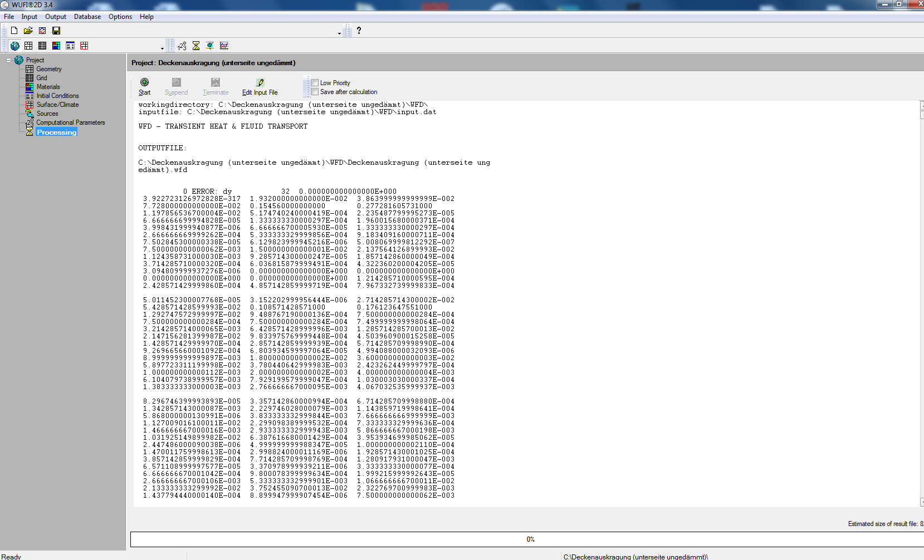Open the Database menu

[x=87, y=17]
